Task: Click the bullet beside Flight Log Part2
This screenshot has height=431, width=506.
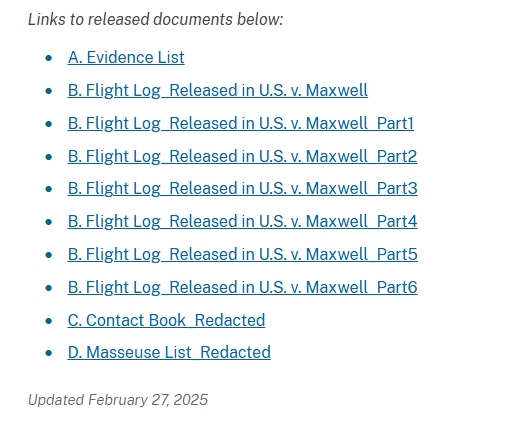Action: point(49,157)
